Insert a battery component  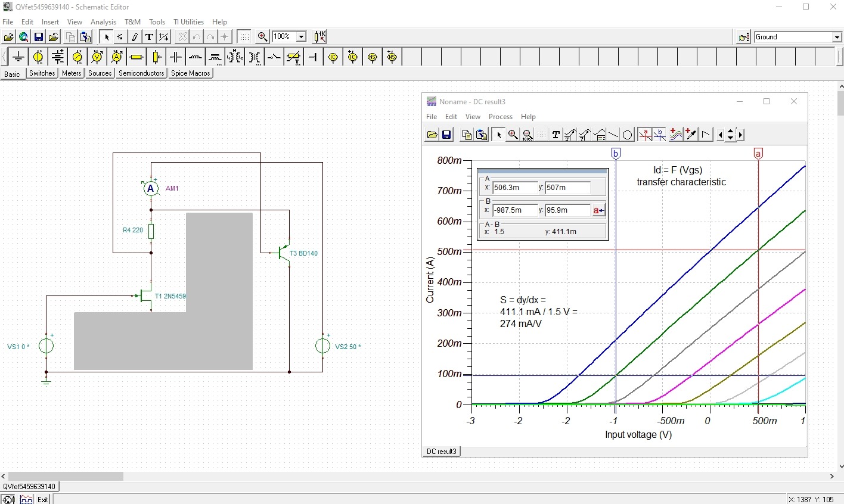coord(58,57)
